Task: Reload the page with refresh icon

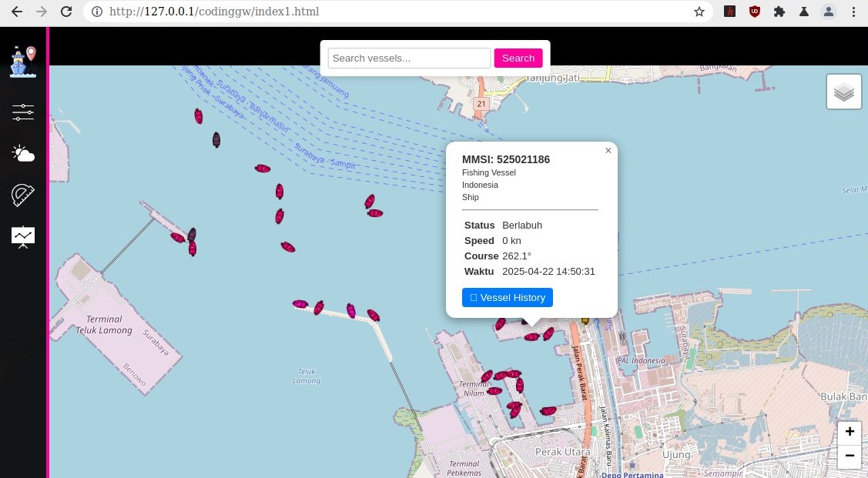Action: [66, 12]
